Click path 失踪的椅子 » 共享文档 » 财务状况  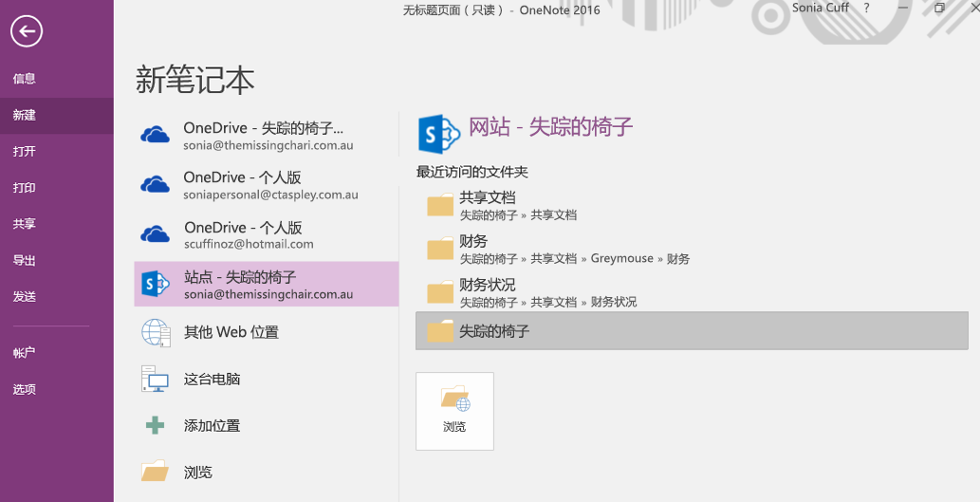coord(548,302)
